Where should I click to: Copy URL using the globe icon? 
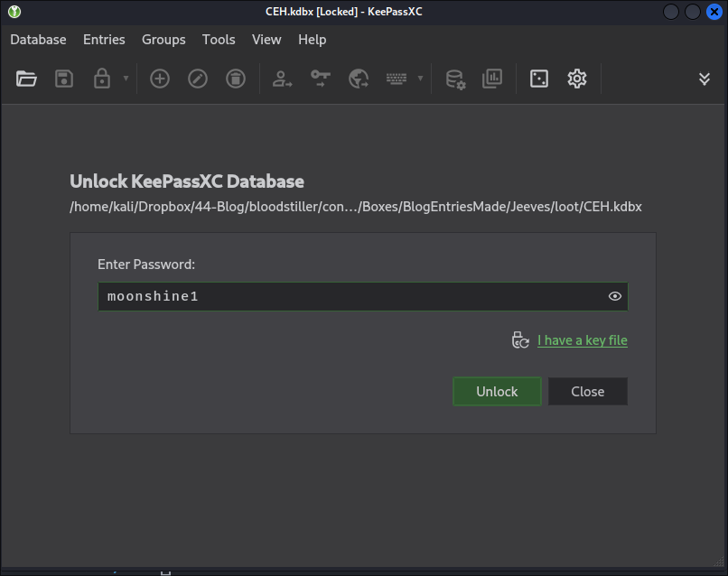pyautogui.click(x=359, y=79)
